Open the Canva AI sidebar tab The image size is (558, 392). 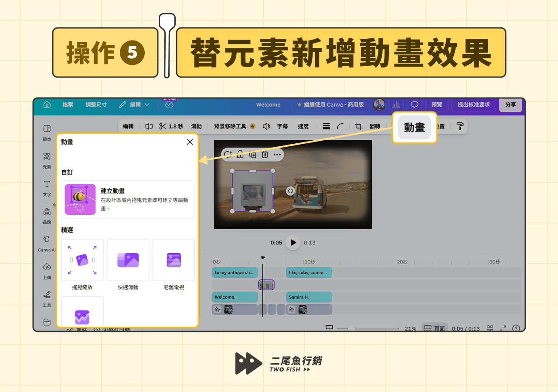[x=47, y=243]
